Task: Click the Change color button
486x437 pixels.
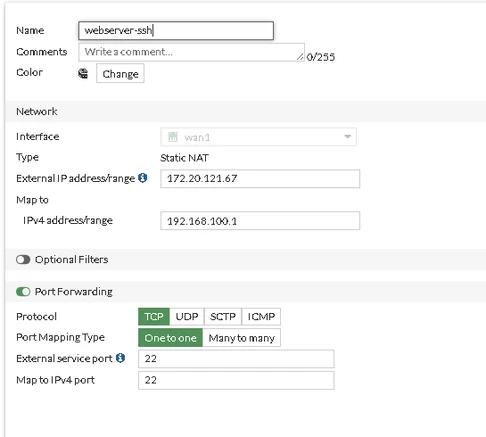Action: click(x=120, y=73)
